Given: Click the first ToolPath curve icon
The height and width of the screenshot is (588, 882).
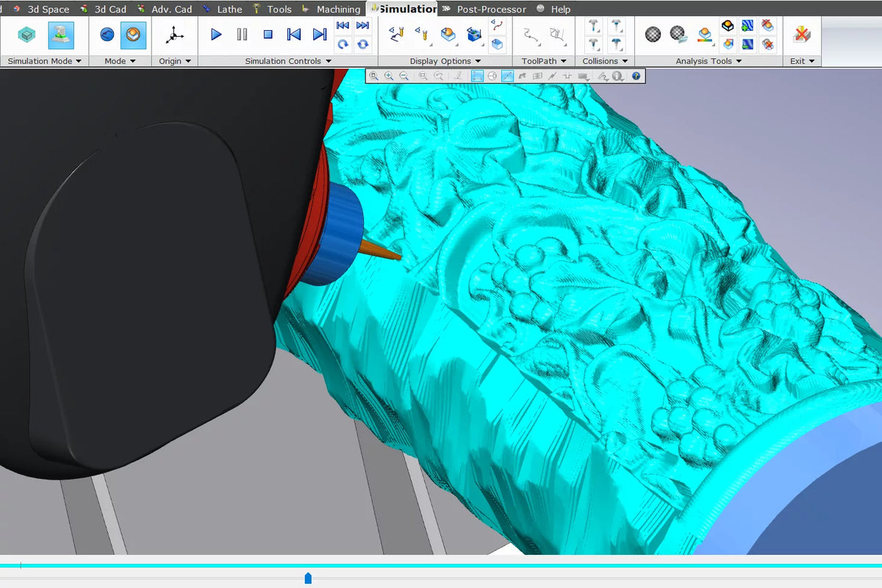Looking at the screenshot, I should pyautogui.click(x=531, y=34).
